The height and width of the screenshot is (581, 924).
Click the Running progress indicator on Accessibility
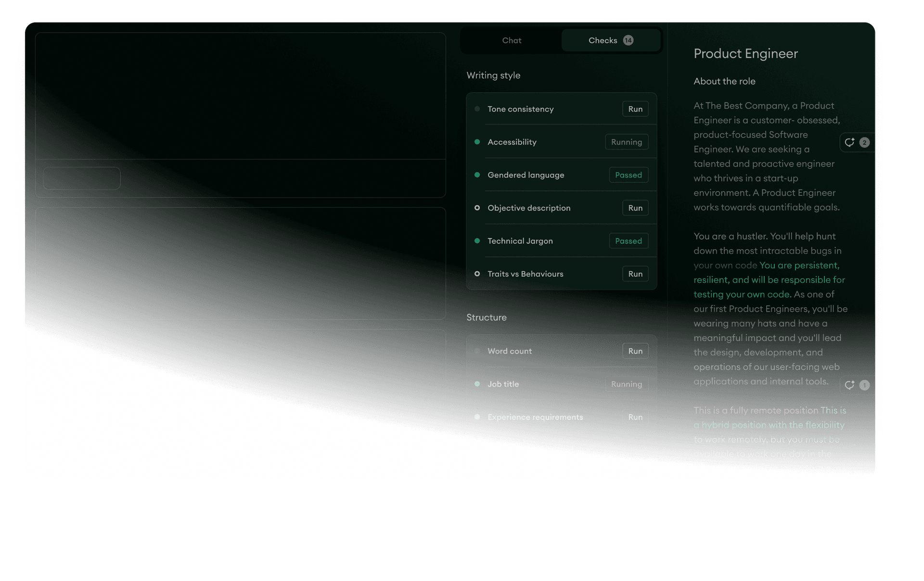(x=626, y=142)
